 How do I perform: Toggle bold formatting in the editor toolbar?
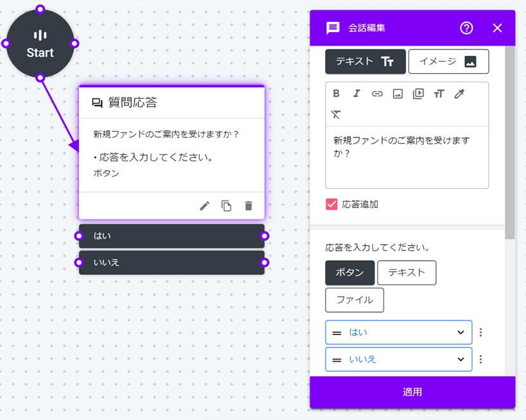pos(336,94)
